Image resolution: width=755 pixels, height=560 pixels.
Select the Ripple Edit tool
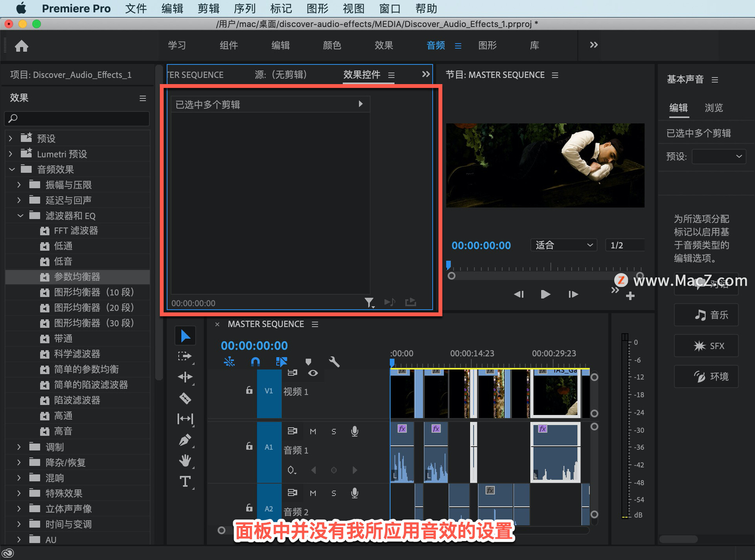185,377
